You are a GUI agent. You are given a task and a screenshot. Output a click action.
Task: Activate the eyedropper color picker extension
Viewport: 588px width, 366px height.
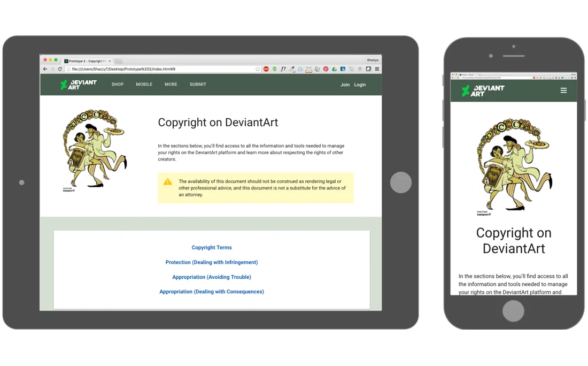pos(292,69)
